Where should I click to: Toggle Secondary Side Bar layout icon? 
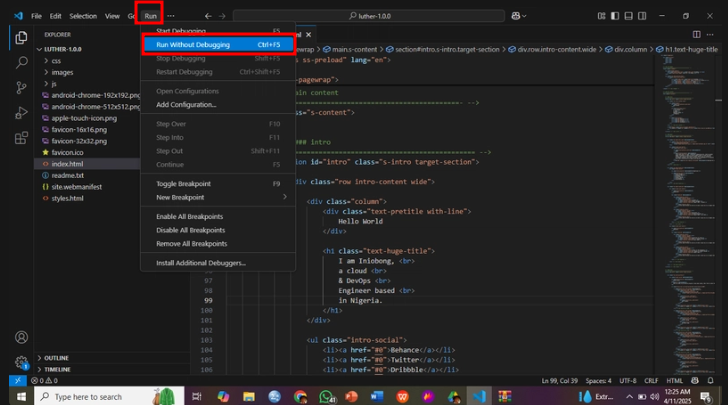pyautogui.click(x=642, y=16)
